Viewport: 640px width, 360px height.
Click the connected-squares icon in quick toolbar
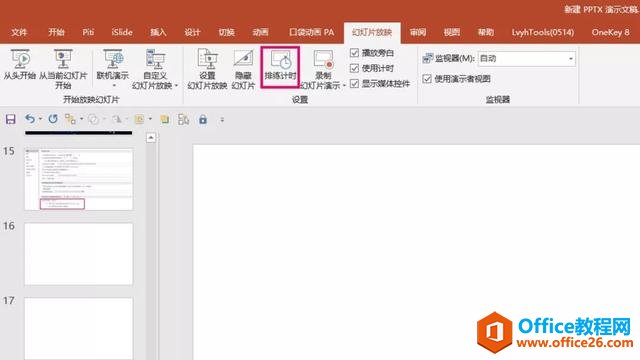(x=70, y=119)
